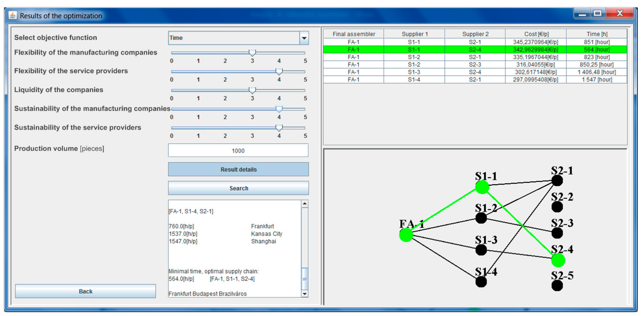Click the Production volume input field

[x=238, y=150]
